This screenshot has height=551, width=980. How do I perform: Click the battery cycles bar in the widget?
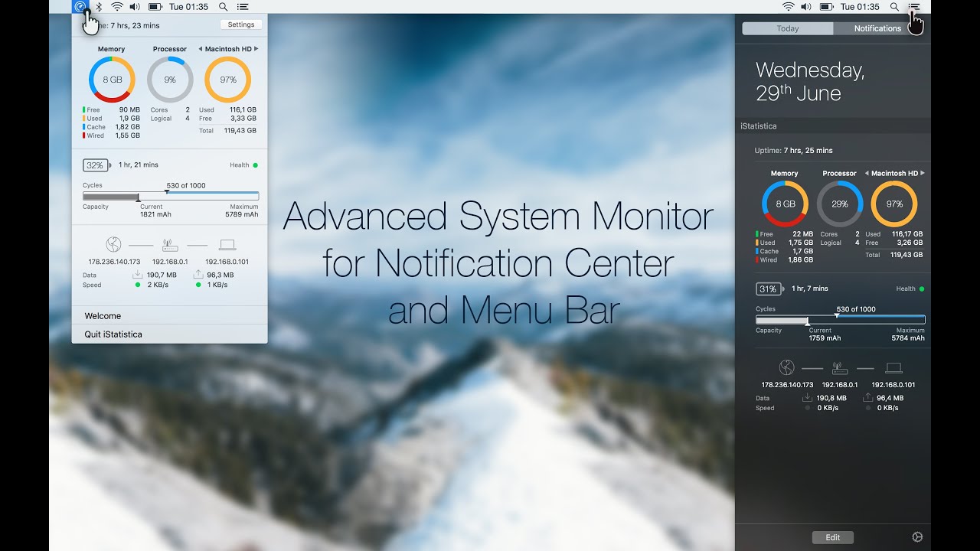point(840,320)
